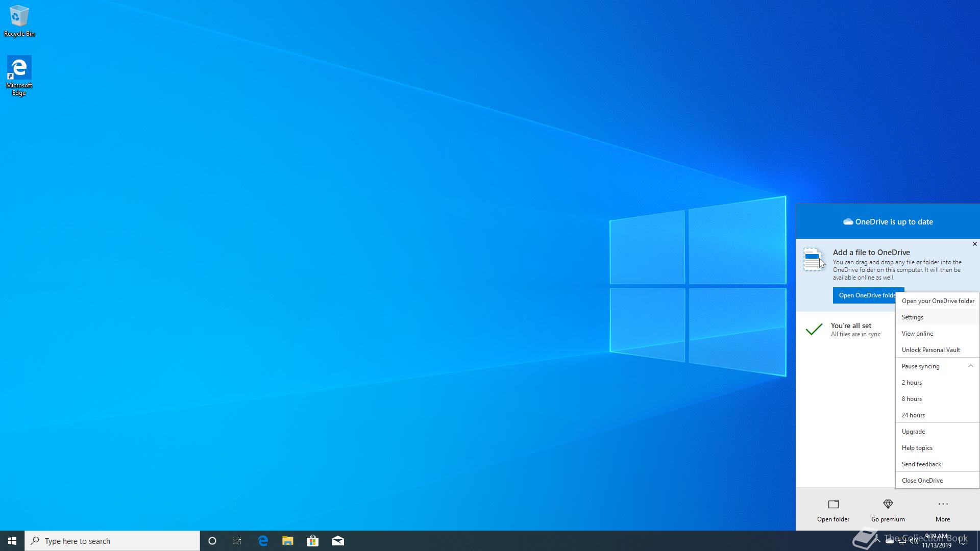
Task: Launch Microsoft Store from the taskbar
Action: point(312,541)
